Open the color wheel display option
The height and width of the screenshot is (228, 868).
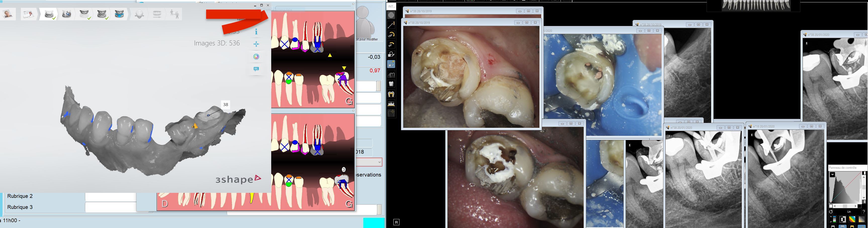click(x=256, y=56)
